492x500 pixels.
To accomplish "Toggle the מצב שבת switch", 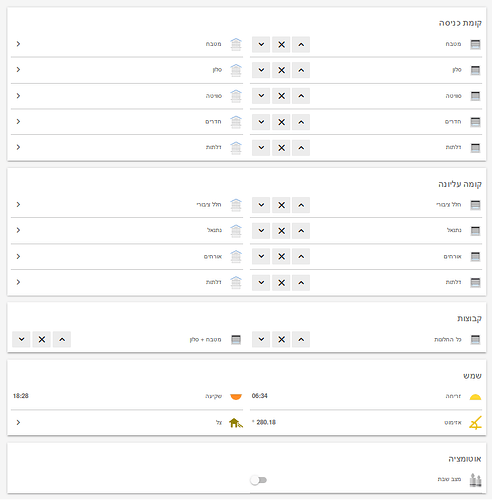I will tap(259, 480).
